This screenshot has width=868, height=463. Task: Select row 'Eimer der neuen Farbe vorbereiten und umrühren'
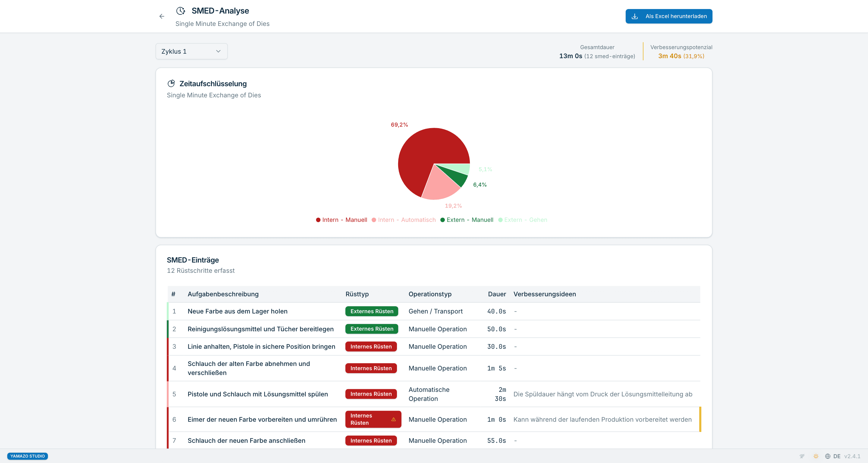click(x=434, y=419)
